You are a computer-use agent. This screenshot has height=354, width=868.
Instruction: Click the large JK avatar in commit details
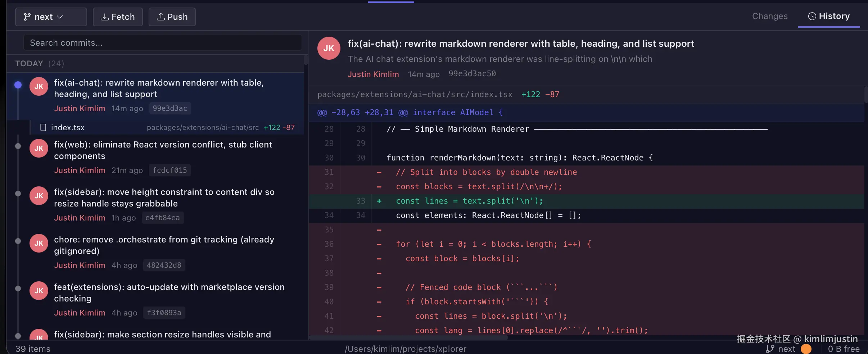click(x=329, y=48)
